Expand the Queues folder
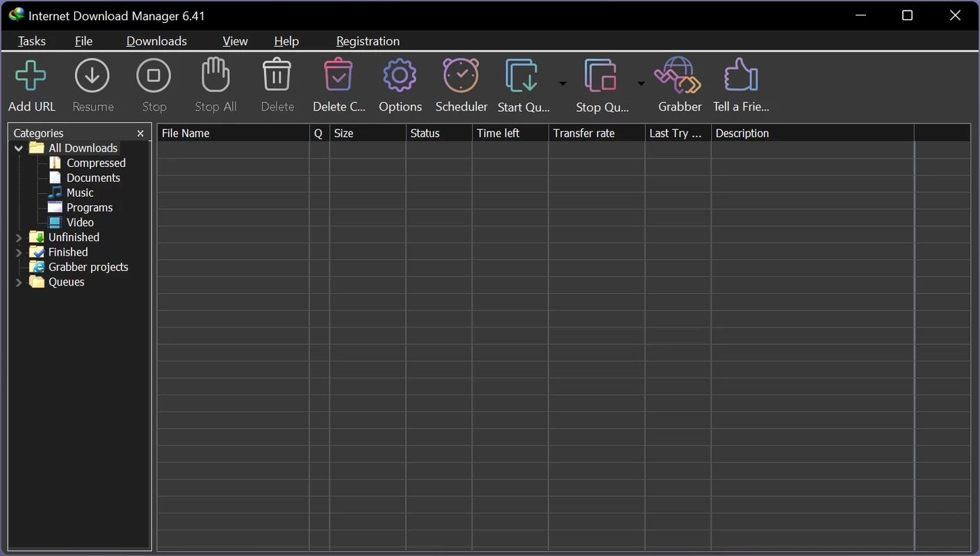The height and width of the screenshot is (556, 980). (x=19, y=282)
